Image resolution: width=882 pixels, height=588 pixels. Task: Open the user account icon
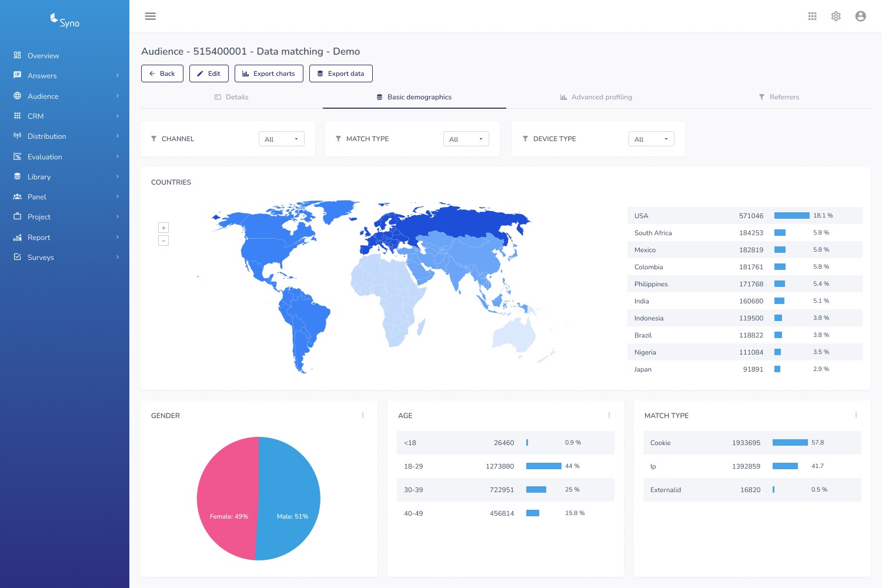click(861, 16)
